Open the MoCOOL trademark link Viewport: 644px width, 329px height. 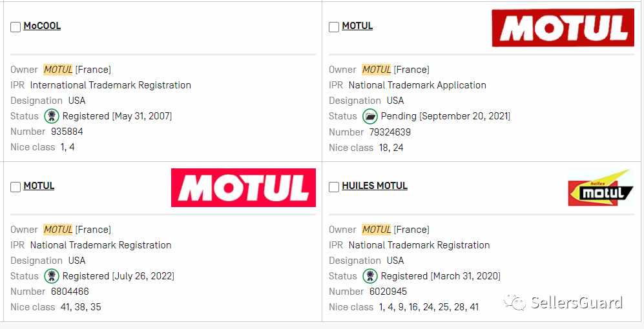(42, 26)
